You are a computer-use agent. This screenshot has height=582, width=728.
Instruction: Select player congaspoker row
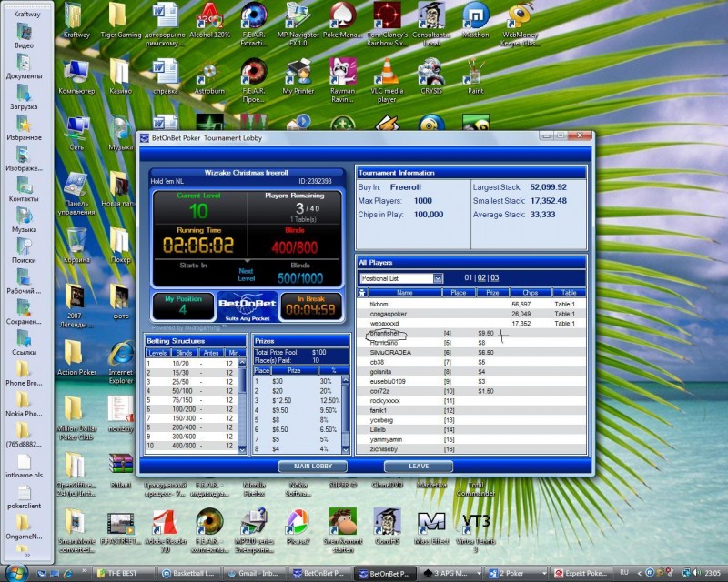pos(471,314)
